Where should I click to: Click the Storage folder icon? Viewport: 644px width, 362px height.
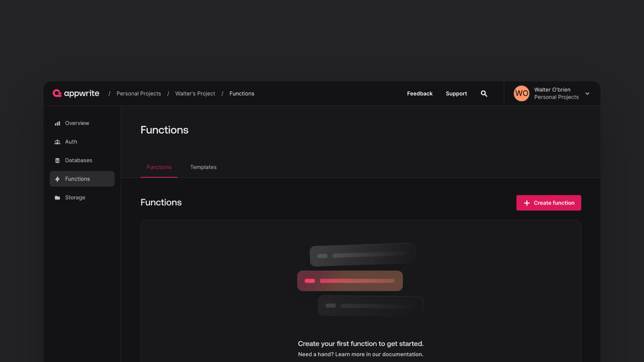tap(57, 198)
